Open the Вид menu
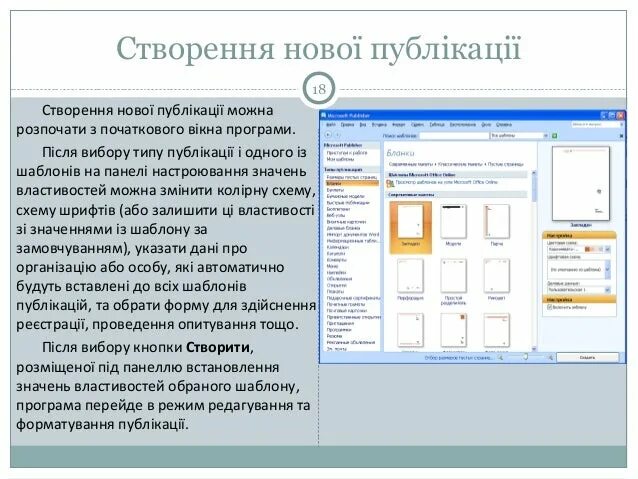This screenshot has width=638, height=479. [x=363, y=125]
